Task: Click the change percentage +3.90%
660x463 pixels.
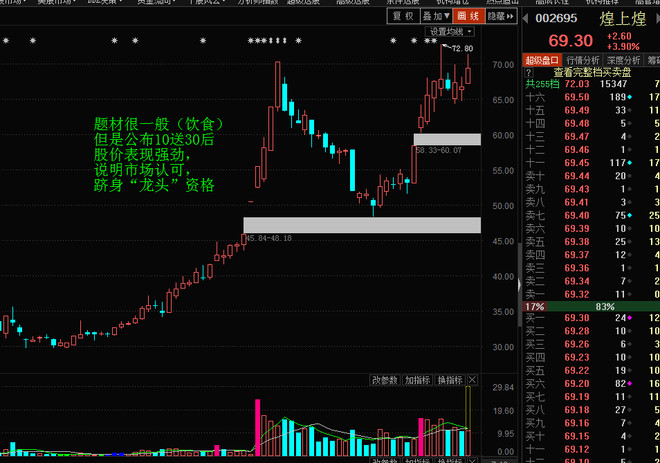Action: tap(623, 46)
